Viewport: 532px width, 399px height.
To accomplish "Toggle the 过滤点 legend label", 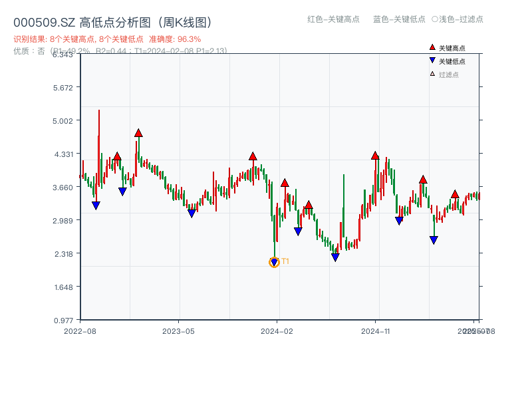I will (448, 74).
